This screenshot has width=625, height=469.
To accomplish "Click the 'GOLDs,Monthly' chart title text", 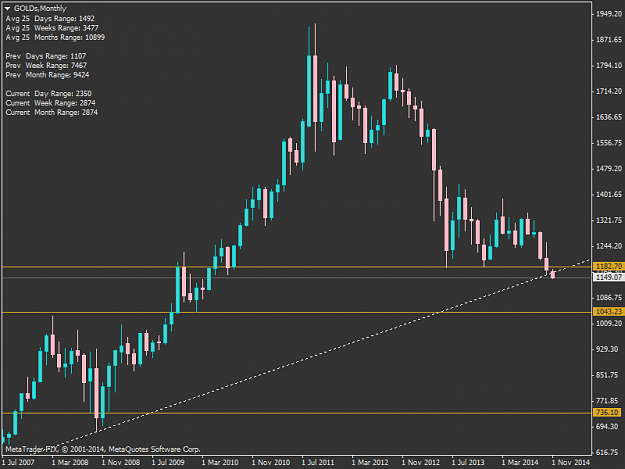I will click(40, 8).
